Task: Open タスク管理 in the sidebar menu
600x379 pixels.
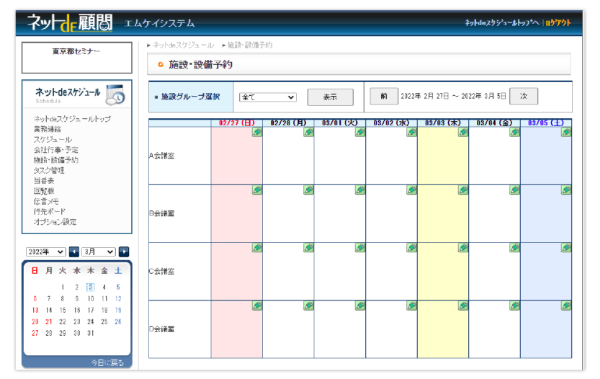Action: (49, 170)
